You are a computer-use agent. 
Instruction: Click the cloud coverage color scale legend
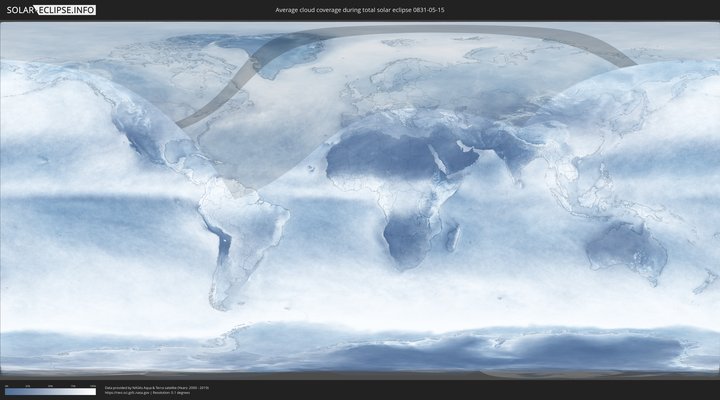click(51, 391)
